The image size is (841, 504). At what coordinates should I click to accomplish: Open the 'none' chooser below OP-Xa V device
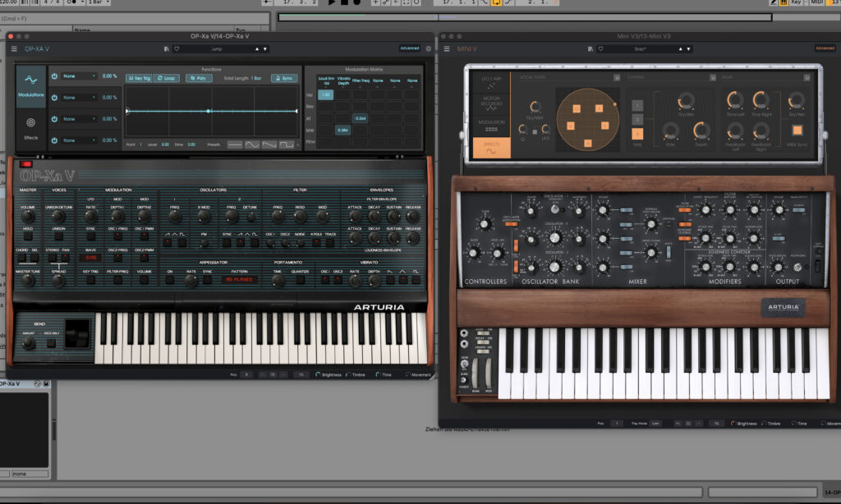coord(30,474)
